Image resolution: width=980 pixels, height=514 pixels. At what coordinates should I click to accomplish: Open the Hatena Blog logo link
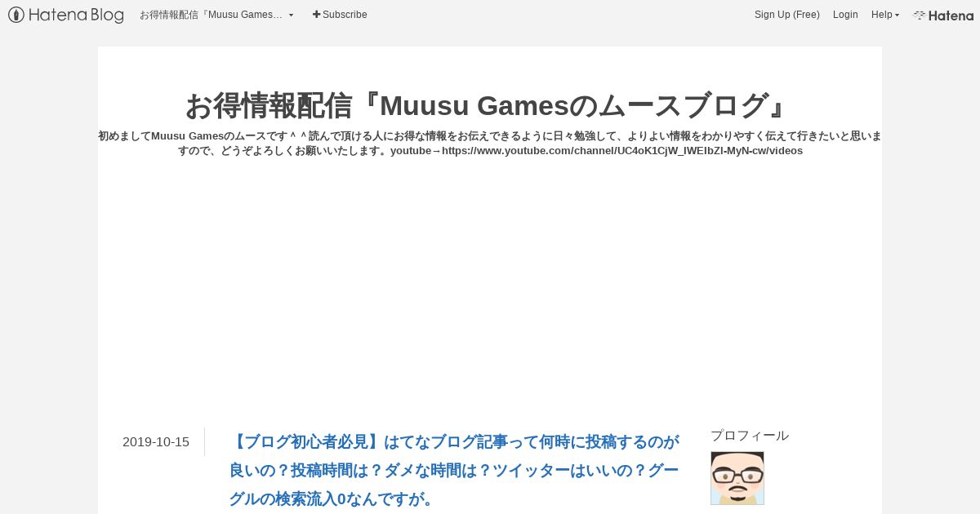pos(66,15)
